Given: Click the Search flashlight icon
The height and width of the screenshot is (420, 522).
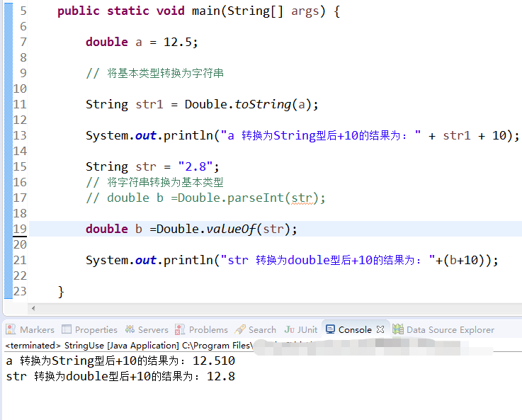Looking at the screenshot, I should [240, 329].
